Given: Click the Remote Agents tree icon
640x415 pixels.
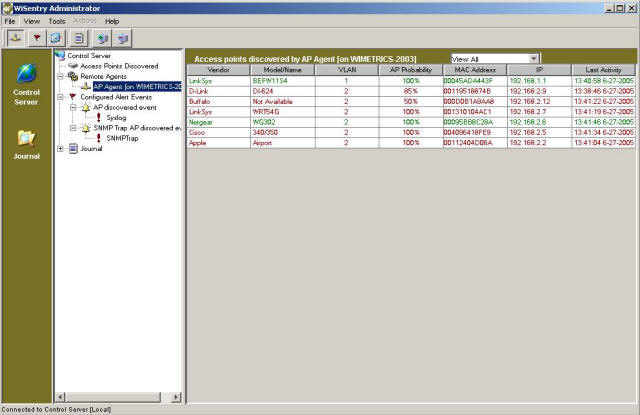Looking at the screenshot, I should point(73,76).
